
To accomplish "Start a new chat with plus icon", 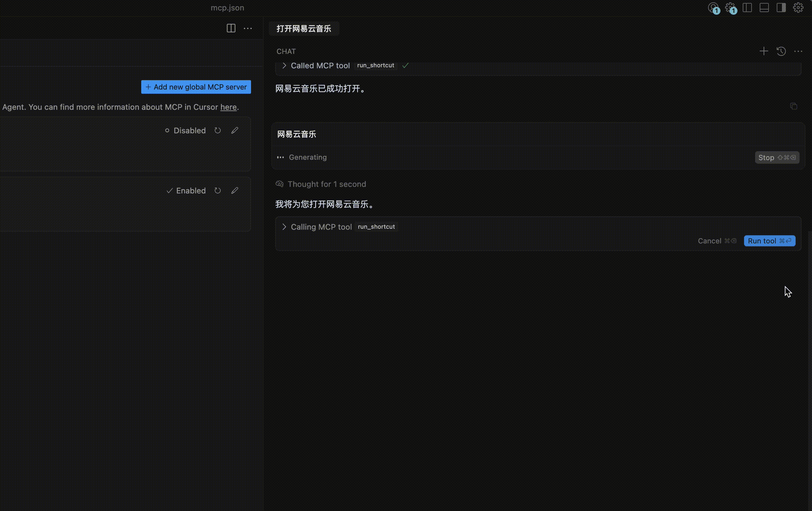I will 764,51.
